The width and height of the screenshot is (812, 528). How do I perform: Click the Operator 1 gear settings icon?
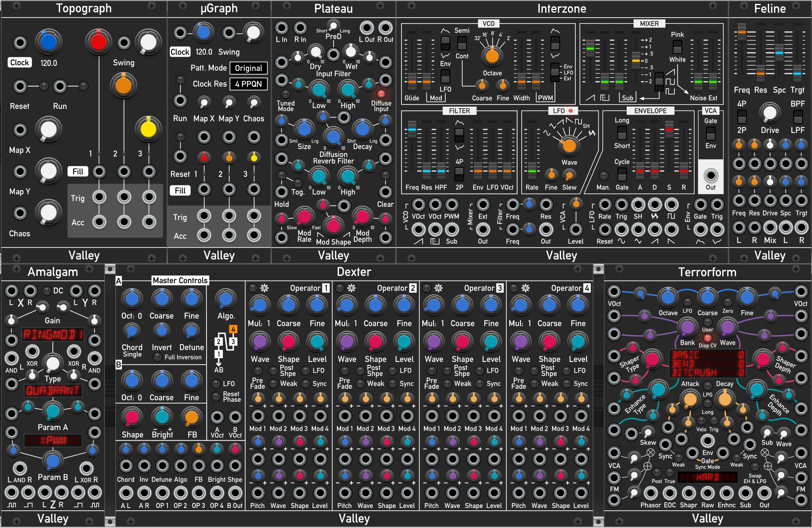(x=264, y=288)
